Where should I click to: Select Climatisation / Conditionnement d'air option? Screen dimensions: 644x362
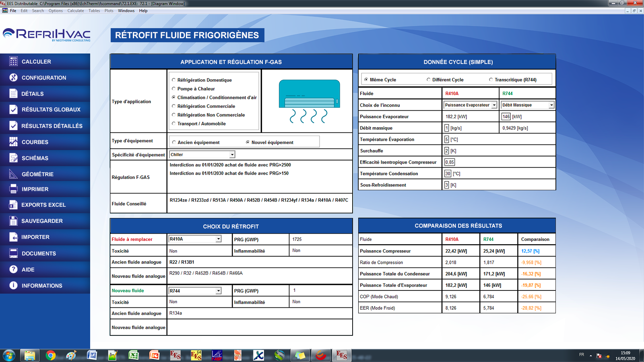click(174, 97)
